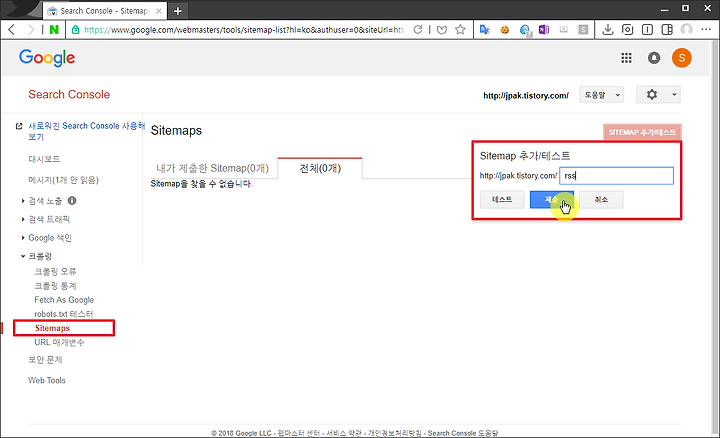Open Search Console 도움말 footer link
The image size is (720, 438).
[x=463, y=433]
